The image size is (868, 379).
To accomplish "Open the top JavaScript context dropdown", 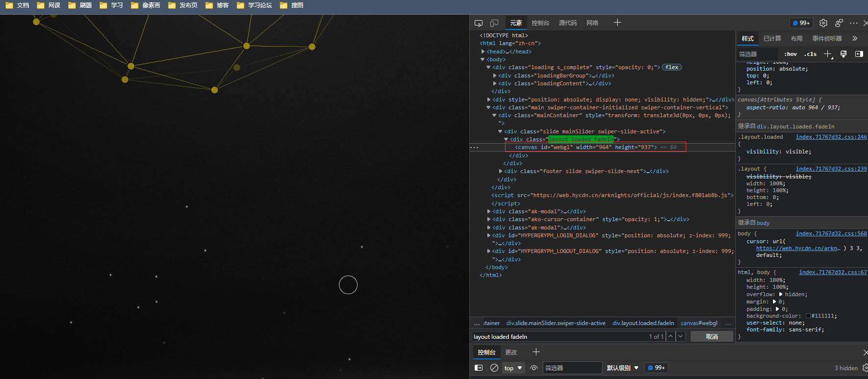I will click(x=513, y=368).
